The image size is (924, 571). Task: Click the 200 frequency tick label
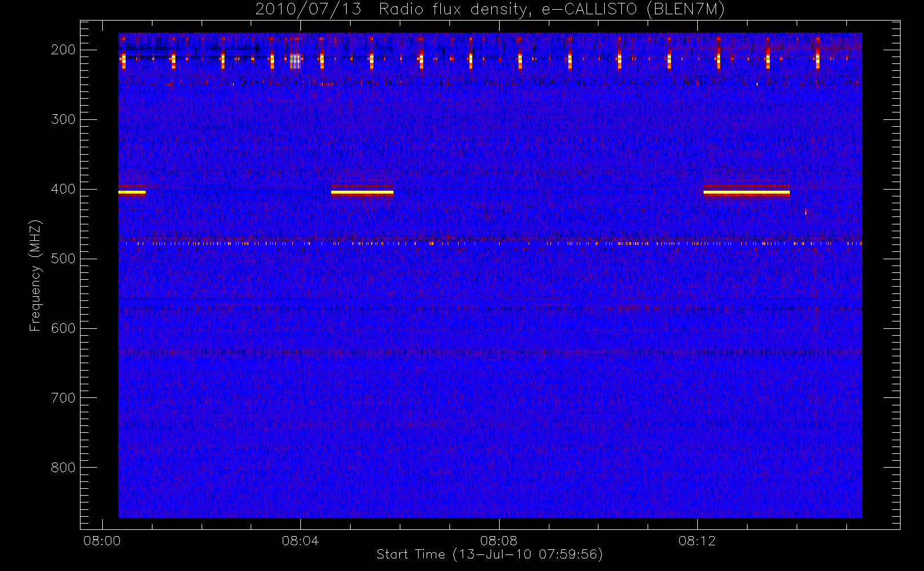(63, 50)
